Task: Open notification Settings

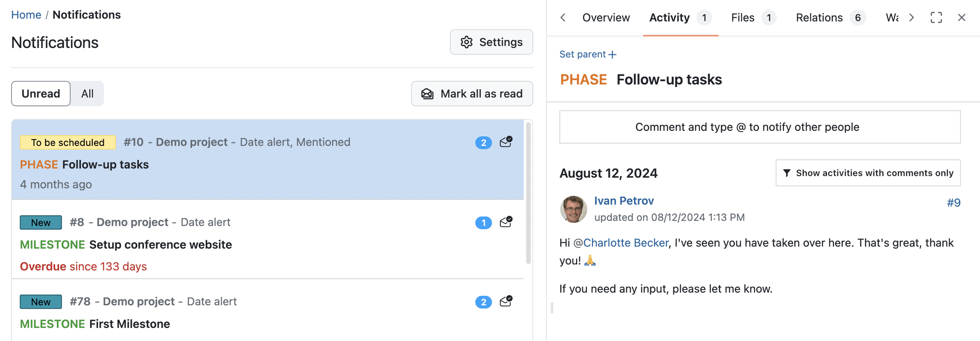Action: pos(491,42)
